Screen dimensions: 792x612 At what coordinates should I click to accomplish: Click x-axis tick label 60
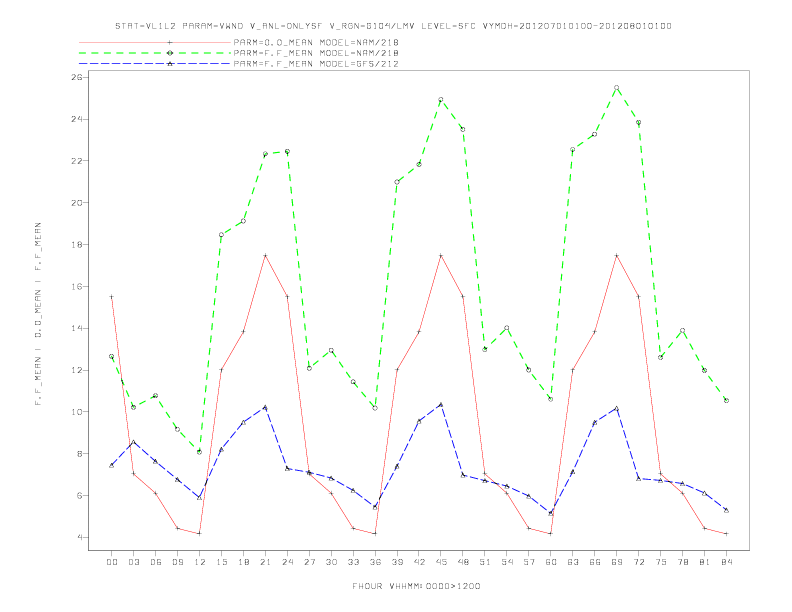click(551, 562)
